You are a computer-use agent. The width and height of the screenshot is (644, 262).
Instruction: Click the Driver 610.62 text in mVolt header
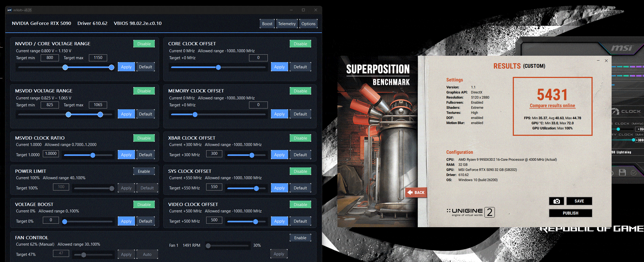tap(92, 23)
